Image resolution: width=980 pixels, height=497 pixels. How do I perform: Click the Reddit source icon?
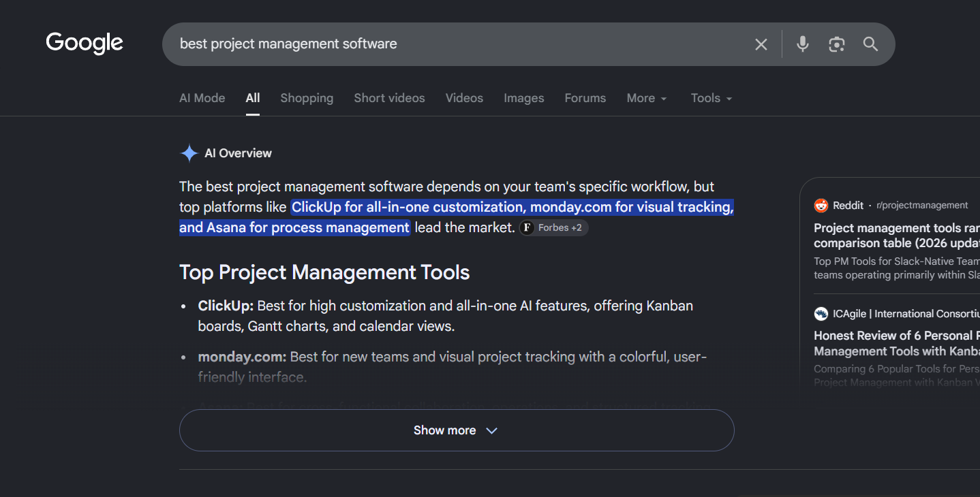[821, 205]
